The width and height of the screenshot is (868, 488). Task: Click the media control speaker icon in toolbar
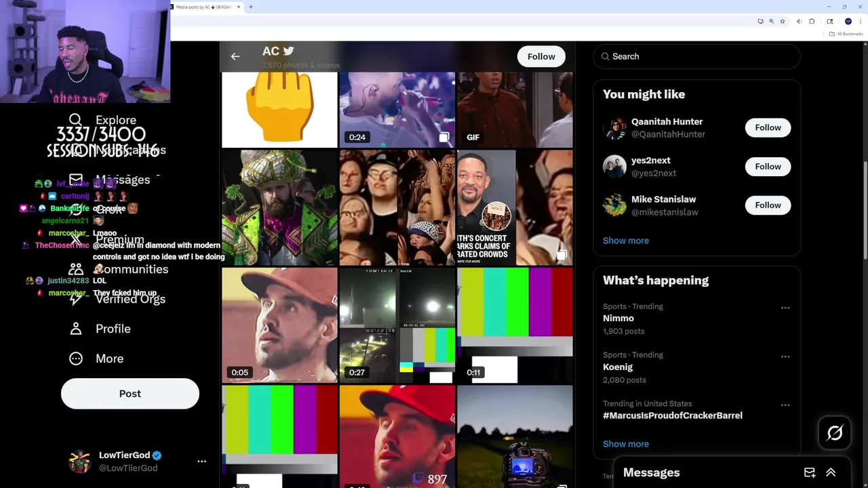(x=799, y=21)
